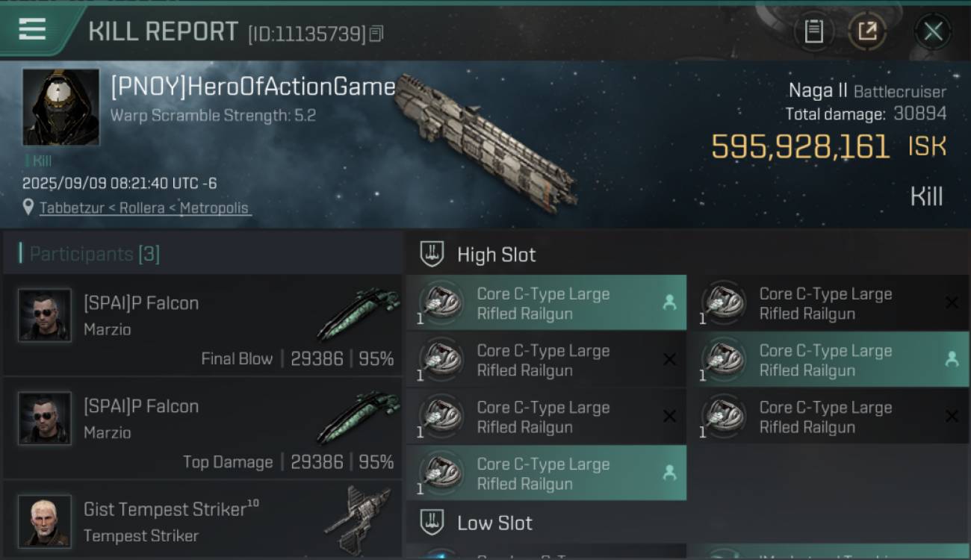The width and height of the screenshot is (971, 560).
Task: Open the hamburger menu
Action: click(32, 30)
